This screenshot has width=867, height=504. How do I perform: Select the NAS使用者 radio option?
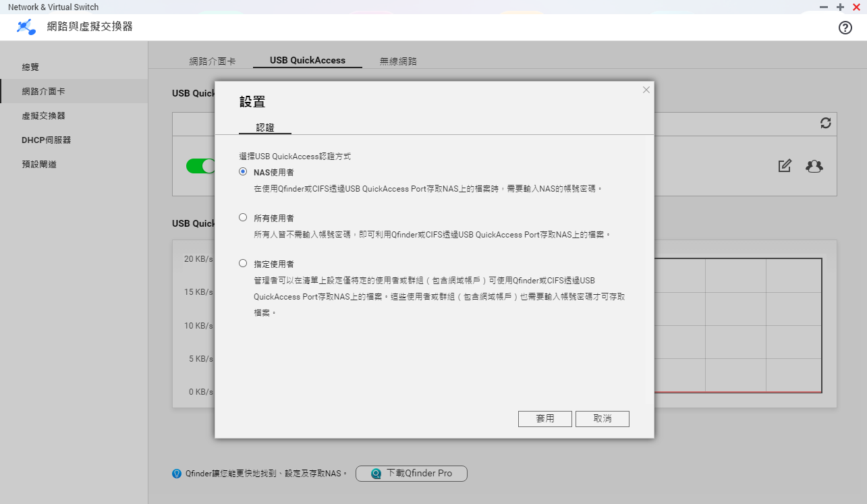(243, 171)
